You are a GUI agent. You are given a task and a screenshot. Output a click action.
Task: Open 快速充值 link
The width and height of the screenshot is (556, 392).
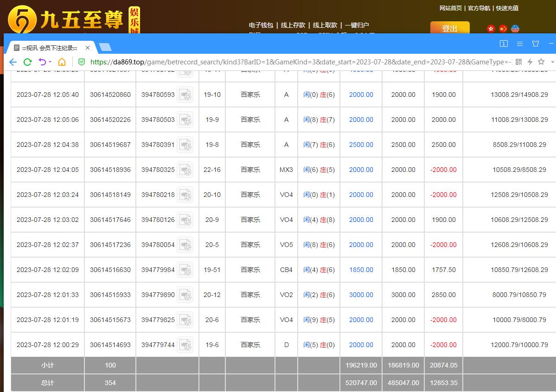click(507, 8)
